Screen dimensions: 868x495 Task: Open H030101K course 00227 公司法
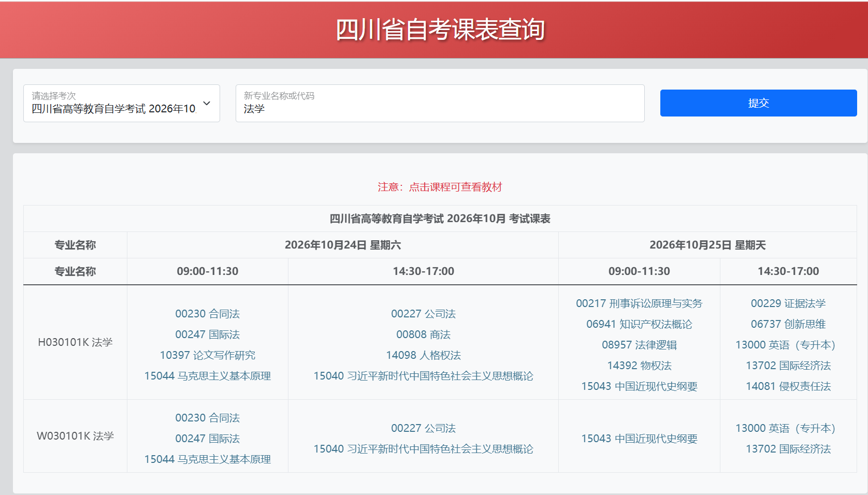click(423, 314)
